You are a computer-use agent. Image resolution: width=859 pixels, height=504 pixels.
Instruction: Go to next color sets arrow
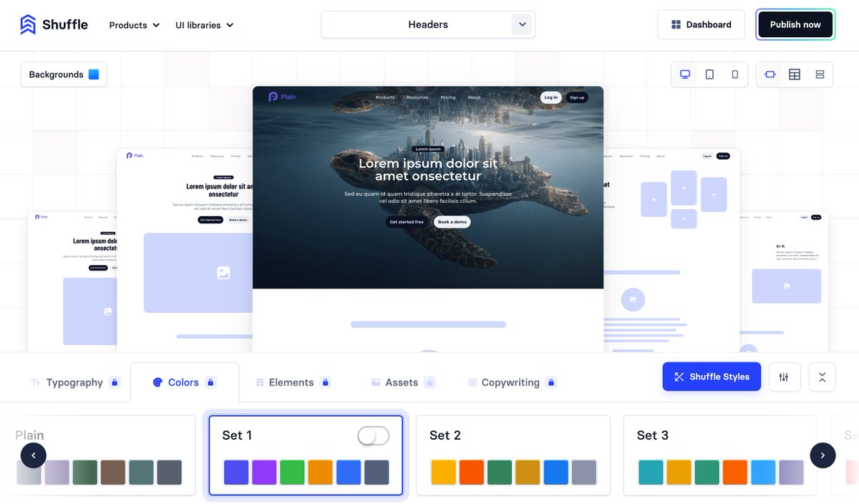point(822,455)
